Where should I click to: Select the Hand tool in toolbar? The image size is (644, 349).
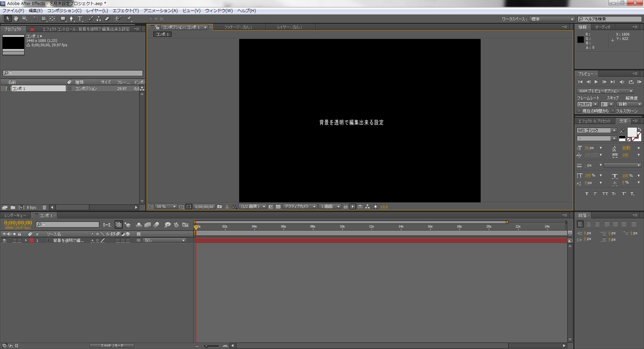click(x=16, y=19)
